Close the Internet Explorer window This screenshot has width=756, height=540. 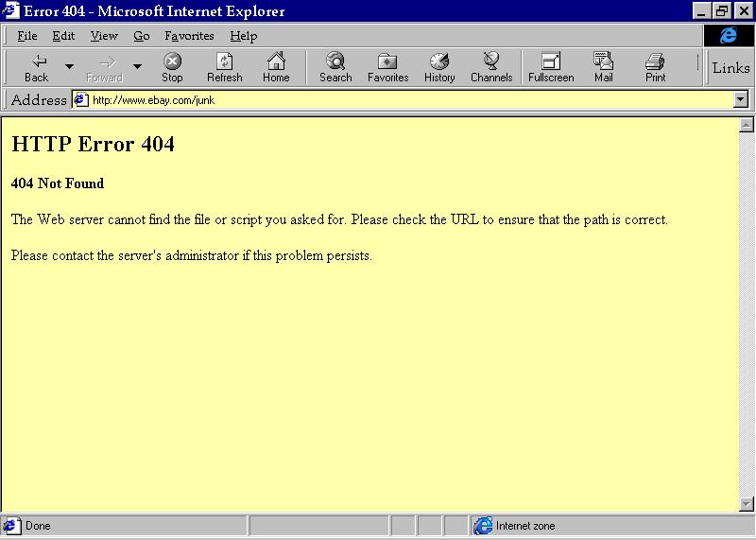coord(744,10)
